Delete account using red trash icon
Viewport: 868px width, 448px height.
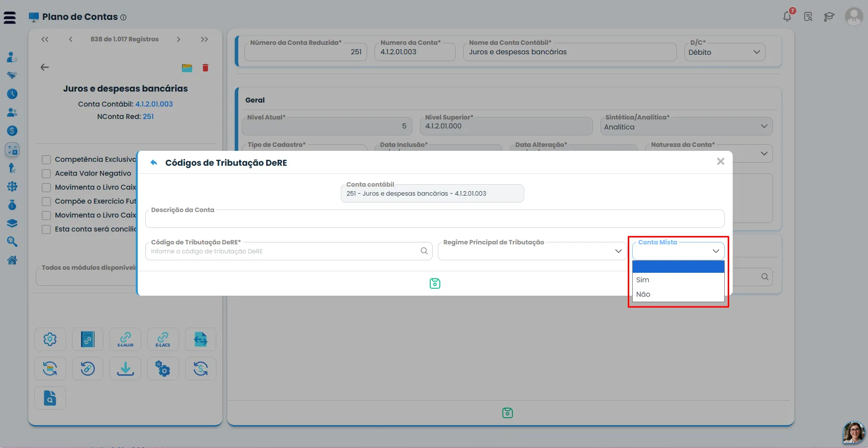pos(205,68)
